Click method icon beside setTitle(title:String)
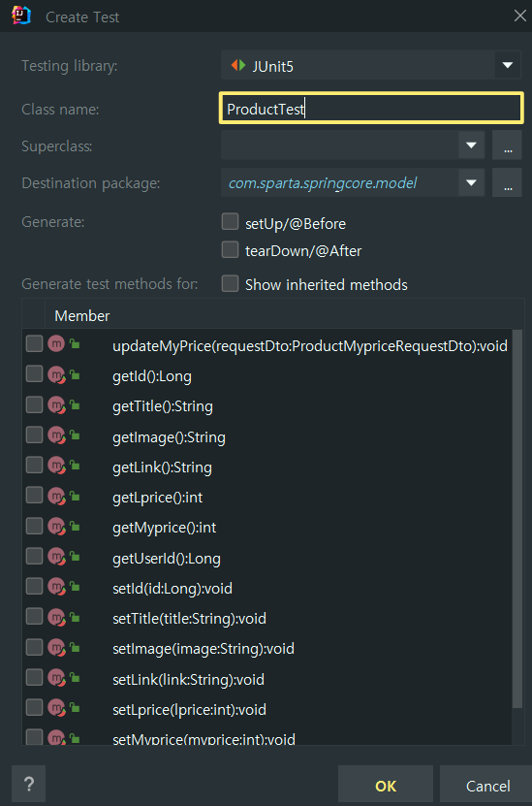 [x=56, y=617]
